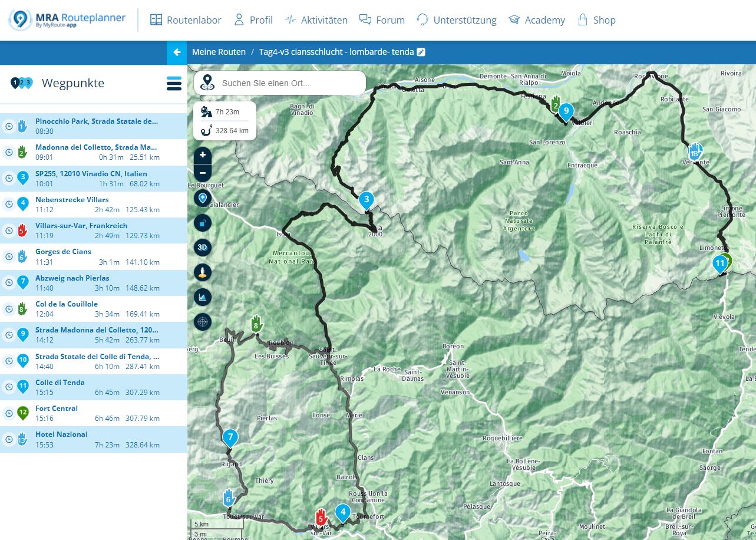Zoom in with the plus button
The width and height of the screenshot is (756, 540).
(203, 155)
